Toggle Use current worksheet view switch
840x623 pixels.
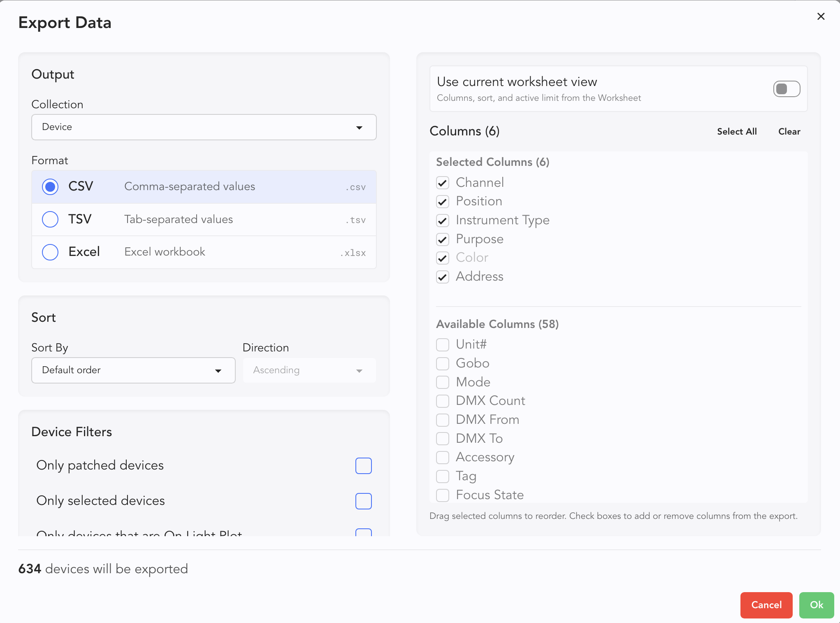coord(787,89)
